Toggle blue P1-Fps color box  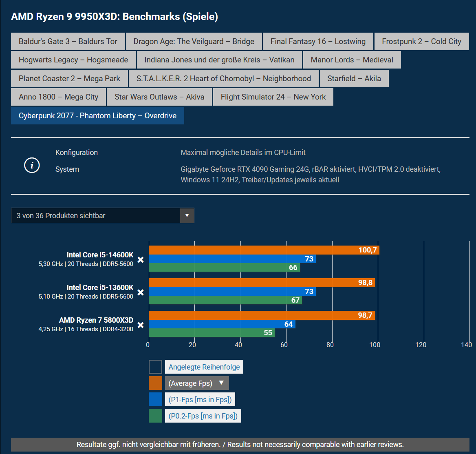click(155, 400)
